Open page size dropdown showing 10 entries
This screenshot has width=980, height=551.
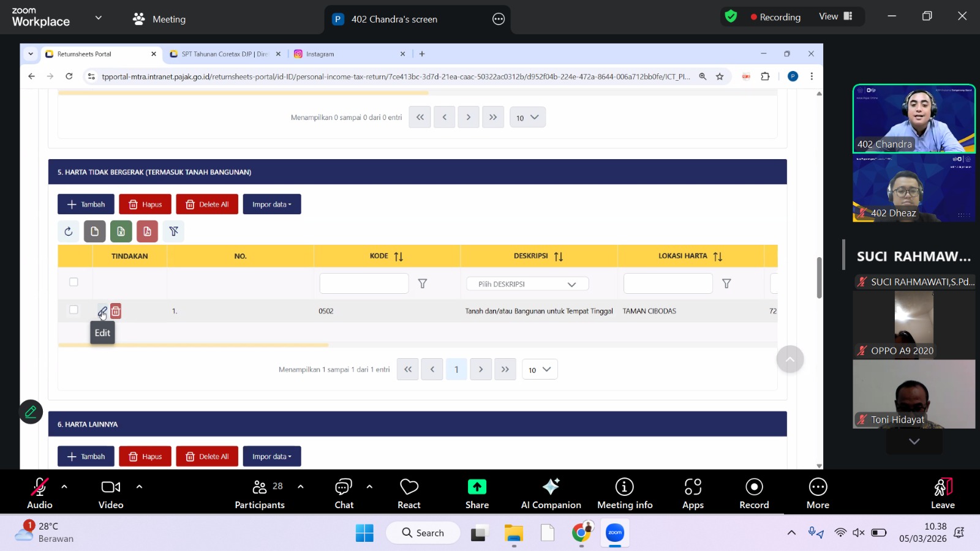539,370
